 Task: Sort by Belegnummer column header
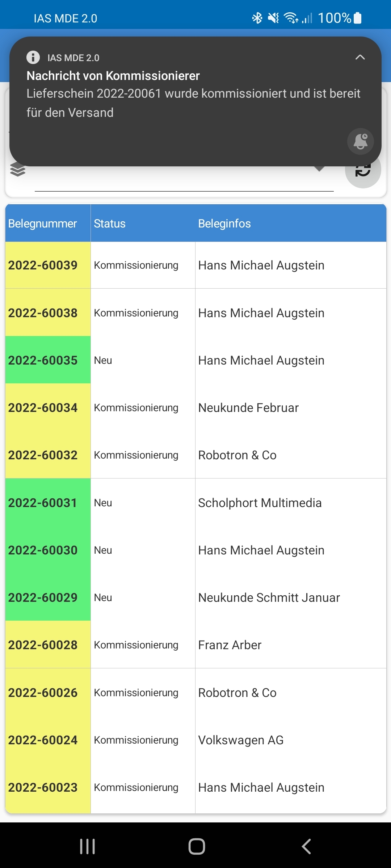pos(43,224)
